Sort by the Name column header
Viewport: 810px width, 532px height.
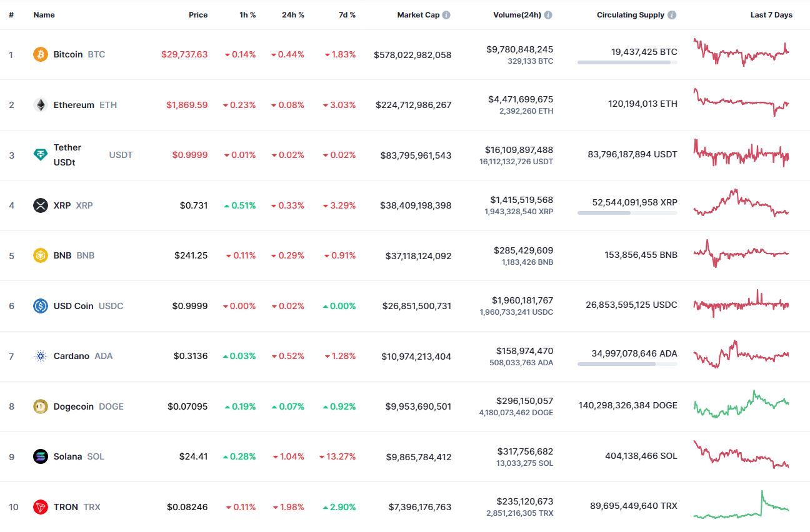[44, 15]
